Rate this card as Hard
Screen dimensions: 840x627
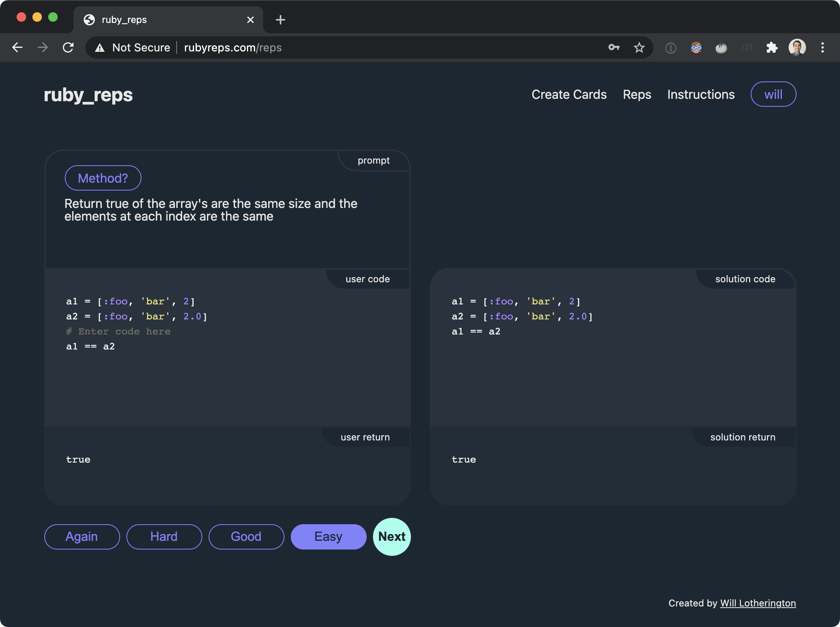click(x=164, y=536)
